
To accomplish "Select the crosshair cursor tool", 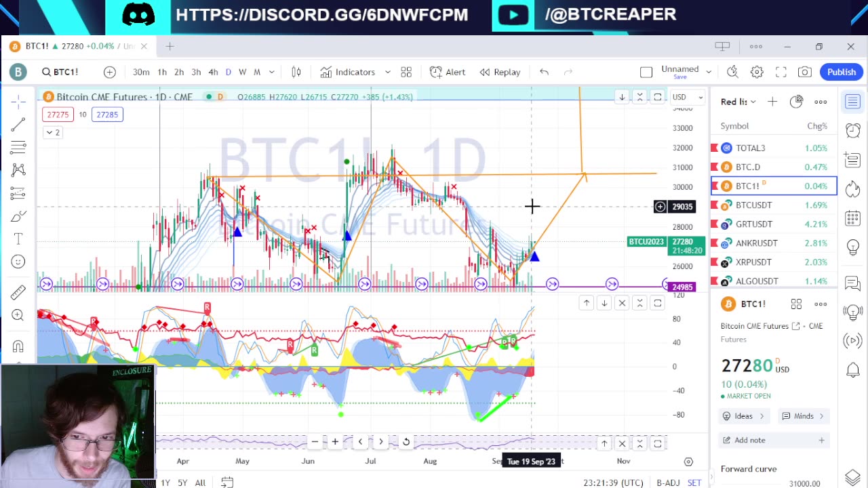I will click(x=18, y=102).
